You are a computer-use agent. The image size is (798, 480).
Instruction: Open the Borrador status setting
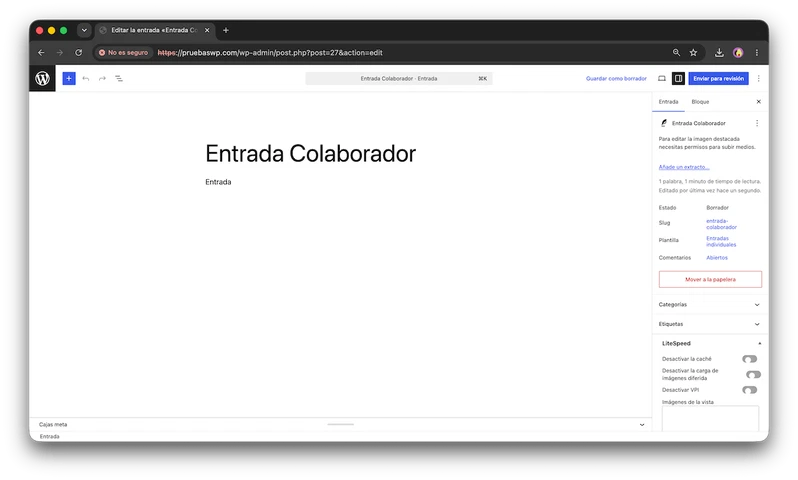pos(717,208)
